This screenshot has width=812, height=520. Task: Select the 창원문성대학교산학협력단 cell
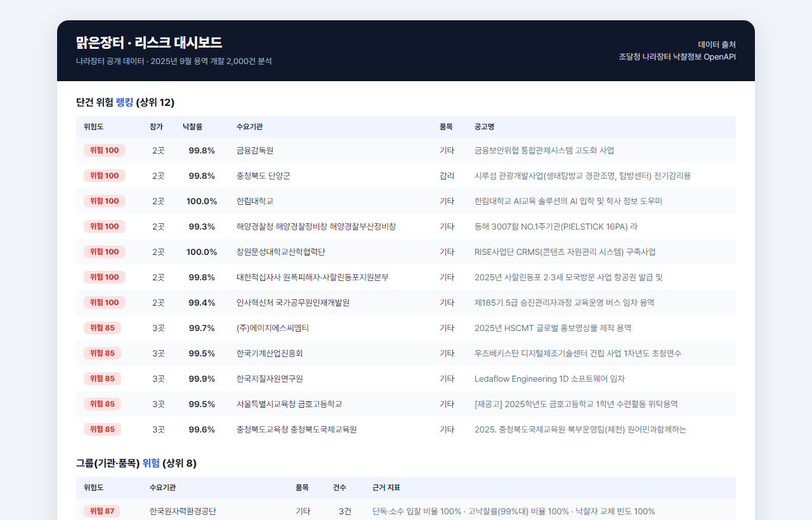coord(281,252)
